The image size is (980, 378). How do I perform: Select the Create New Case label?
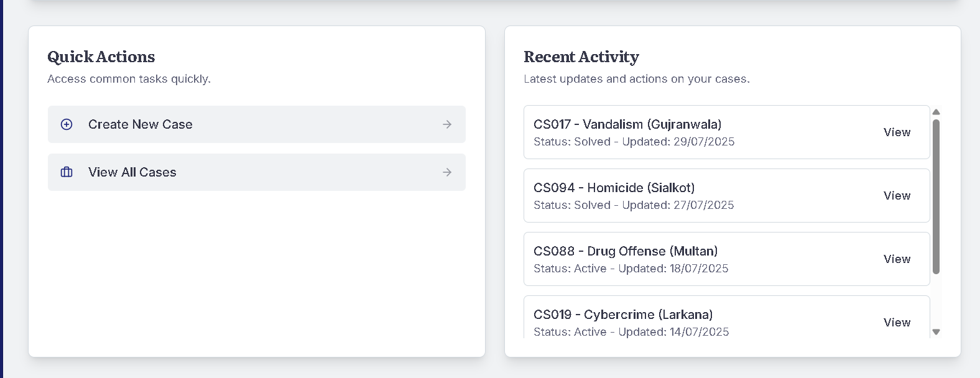[x=141, y=124]
